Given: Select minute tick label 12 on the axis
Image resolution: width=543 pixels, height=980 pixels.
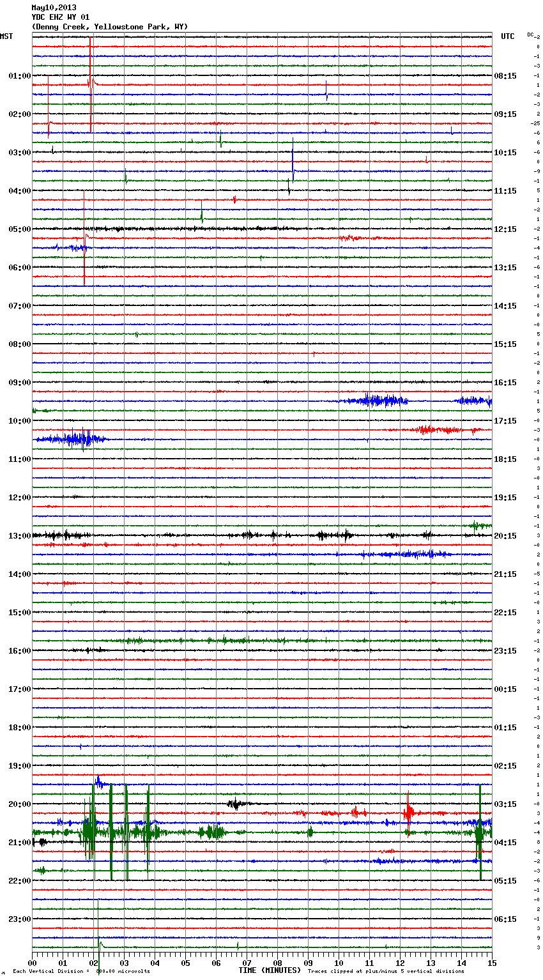Looking at the screenshot, I should tap(400, 963).
